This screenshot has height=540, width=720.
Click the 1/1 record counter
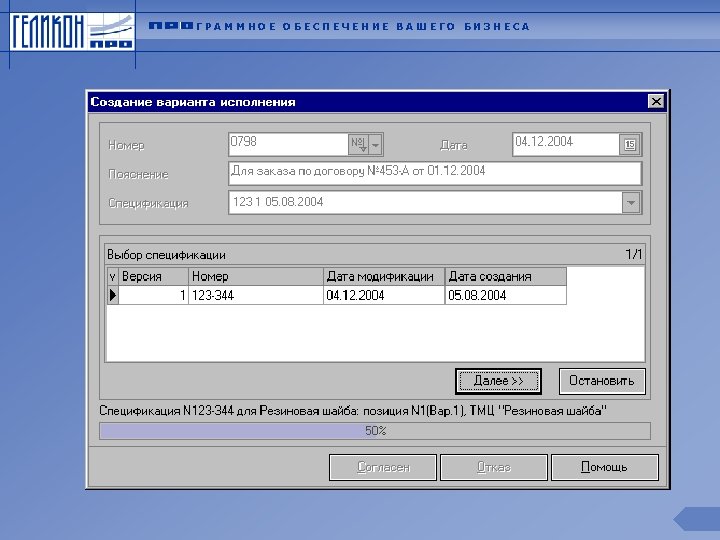click(634, 254)
